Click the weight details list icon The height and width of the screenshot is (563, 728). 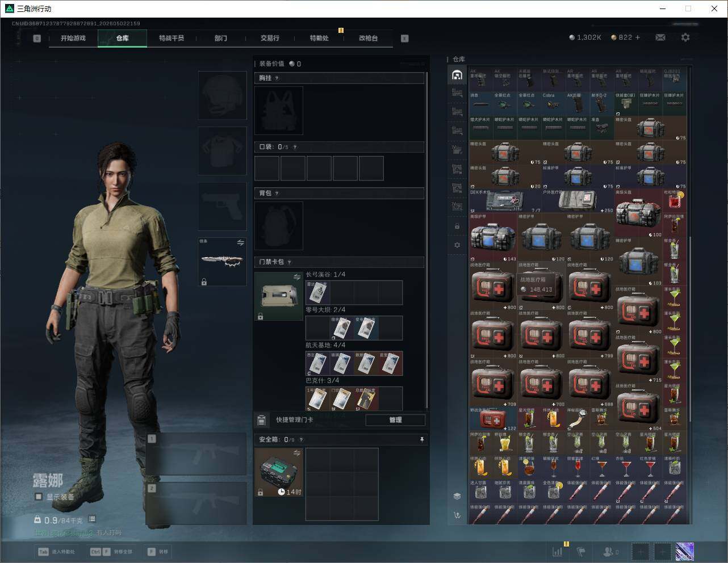pyautogui.click(x=92, y=519)
